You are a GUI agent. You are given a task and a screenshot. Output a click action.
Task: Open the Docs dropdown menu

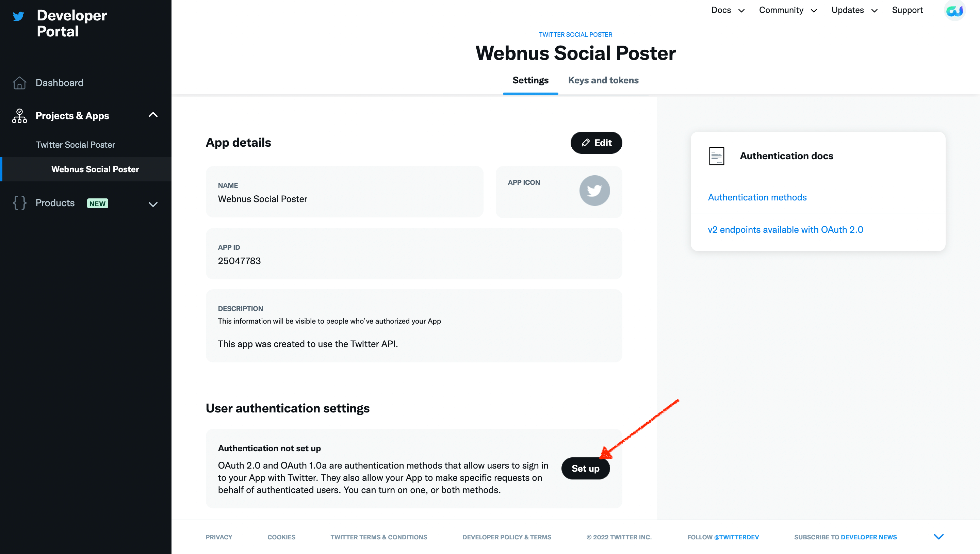coord(728,10)
